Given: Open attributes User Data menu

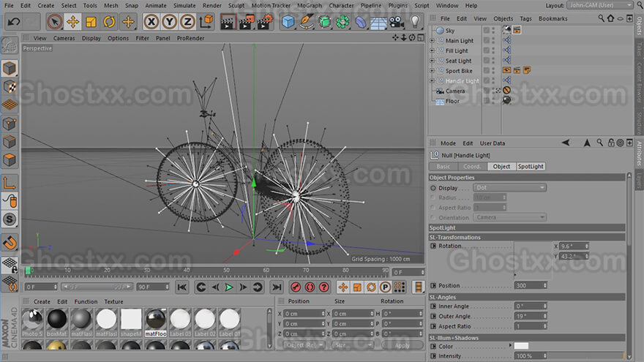Looking at the screenshot, I should coord(492,143).
